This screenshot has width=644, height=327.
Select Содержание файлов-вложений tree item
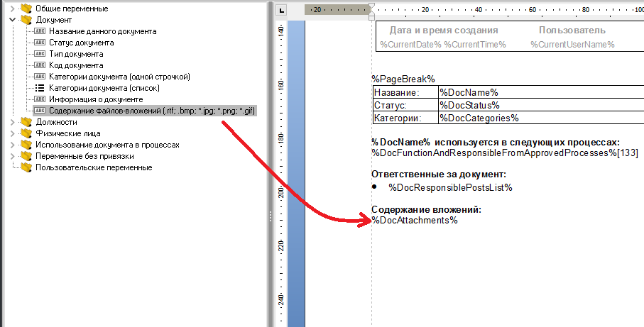pyautogui.click(x=152, y=111)
